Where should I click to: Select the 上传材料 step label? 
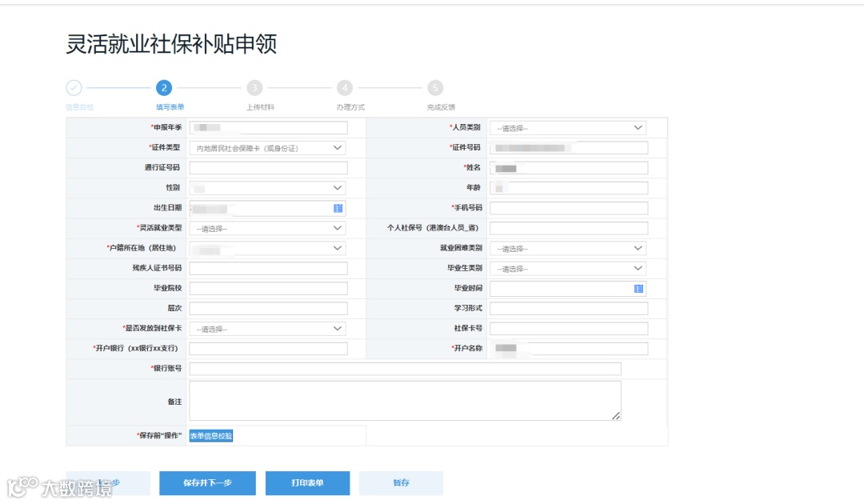(x=260, y=107)
